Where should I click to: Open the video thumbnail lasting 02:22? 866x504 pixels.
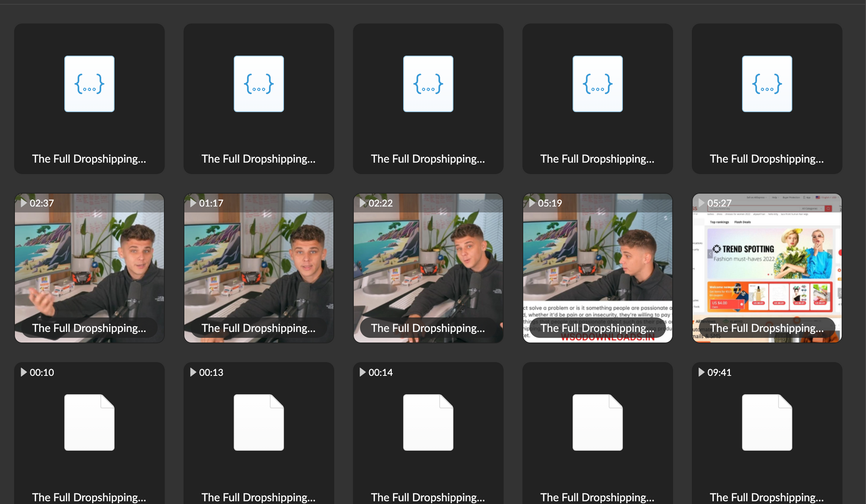(x=428, y=268)
